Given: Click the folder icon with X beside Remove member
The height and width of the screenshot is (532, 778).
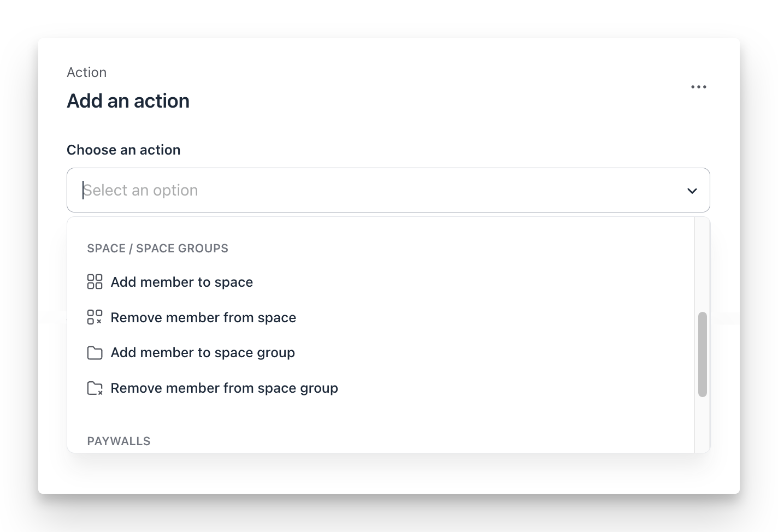Looking at the screenshot, I should pyautogui.click(x=95, y=388).
